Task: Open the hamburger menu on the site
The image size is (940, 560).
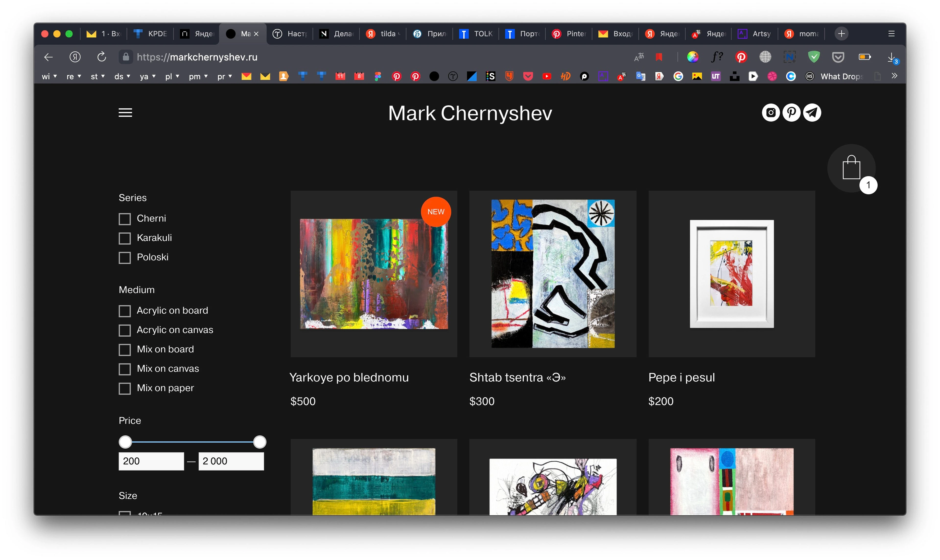Action: coord(125,112)
